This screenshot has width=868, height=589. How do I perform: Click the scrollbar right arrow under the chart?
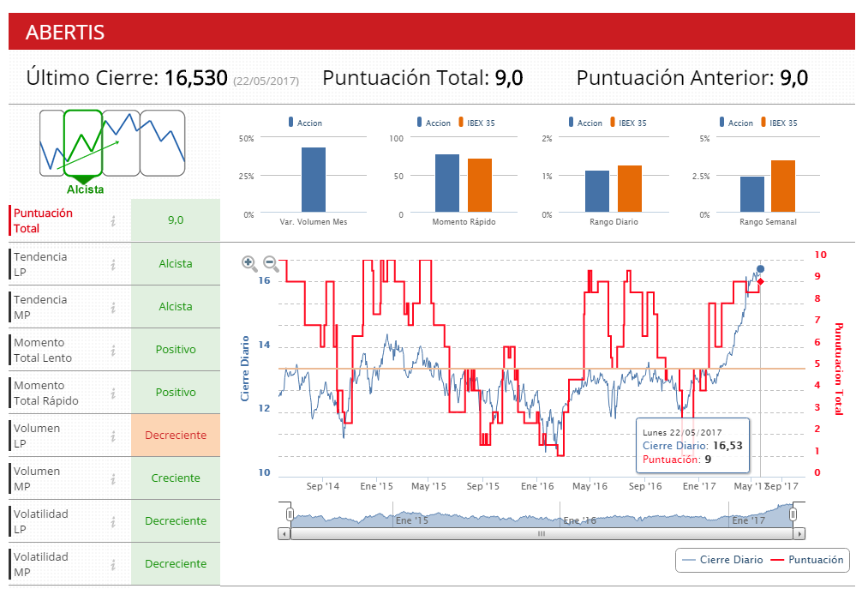(x=799, y=534)
